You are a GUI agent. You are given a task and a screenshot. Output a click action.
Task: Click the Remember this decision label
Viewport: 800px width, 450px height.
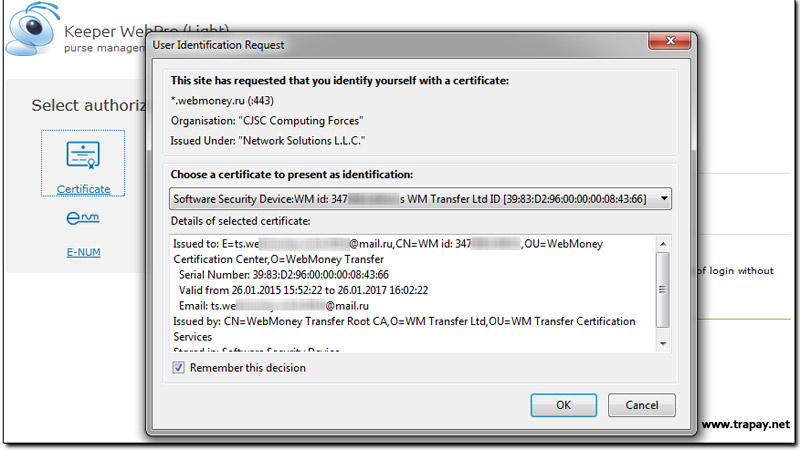pos(247,368)
